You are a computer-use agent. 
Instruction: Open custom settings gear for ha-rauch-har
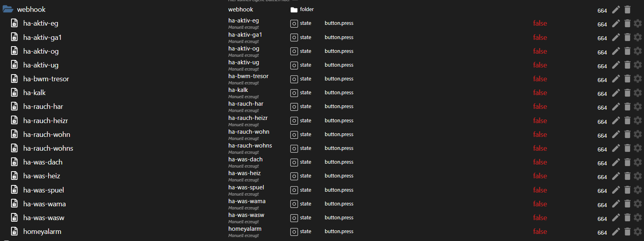638,106
